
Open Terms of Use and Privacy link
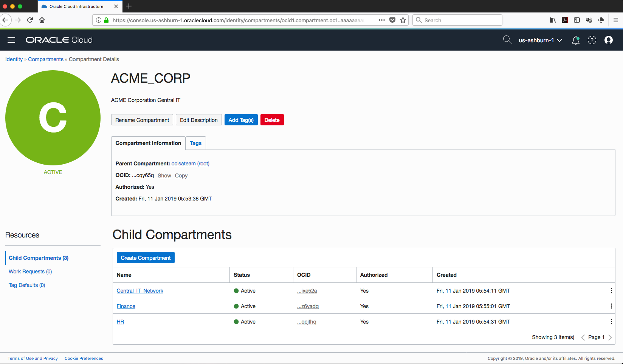[x=33, y=358]
